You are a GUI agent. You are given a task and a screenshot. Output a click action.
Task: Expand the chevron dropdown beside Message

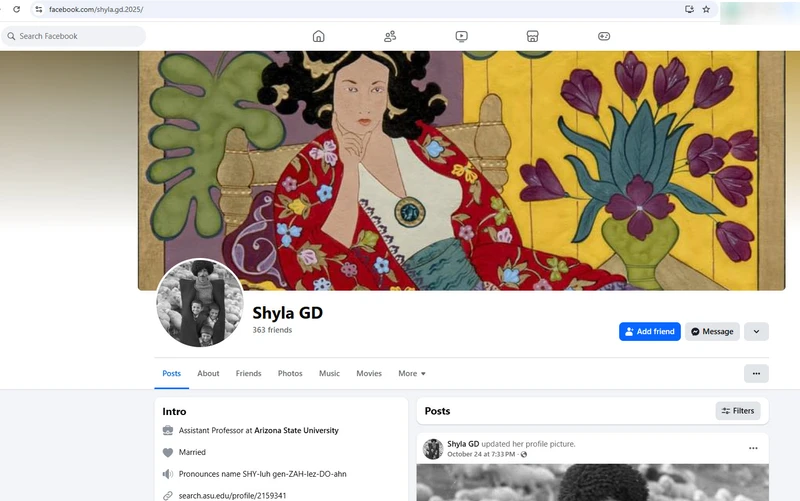756,332
